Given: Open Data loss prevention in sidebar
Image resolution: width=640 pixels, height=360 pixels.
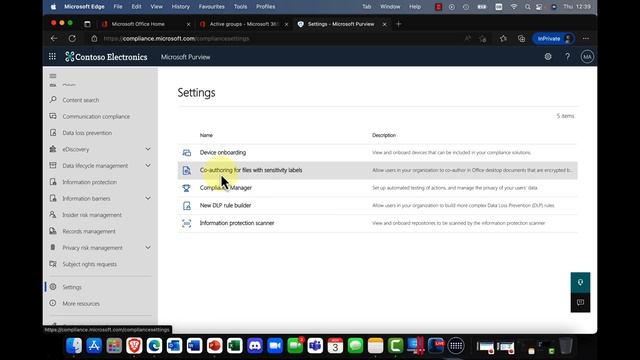Looking at the screenshot, I should pyautogui.click(x=87, y=133).
